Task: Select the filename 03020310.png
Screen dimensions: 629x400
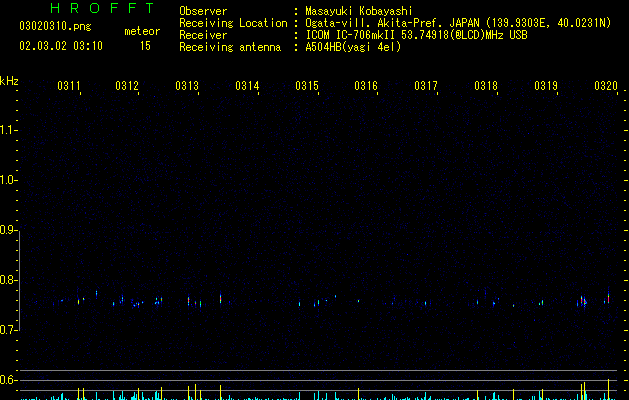Action: pyautogui.click(x=55, y=26)
